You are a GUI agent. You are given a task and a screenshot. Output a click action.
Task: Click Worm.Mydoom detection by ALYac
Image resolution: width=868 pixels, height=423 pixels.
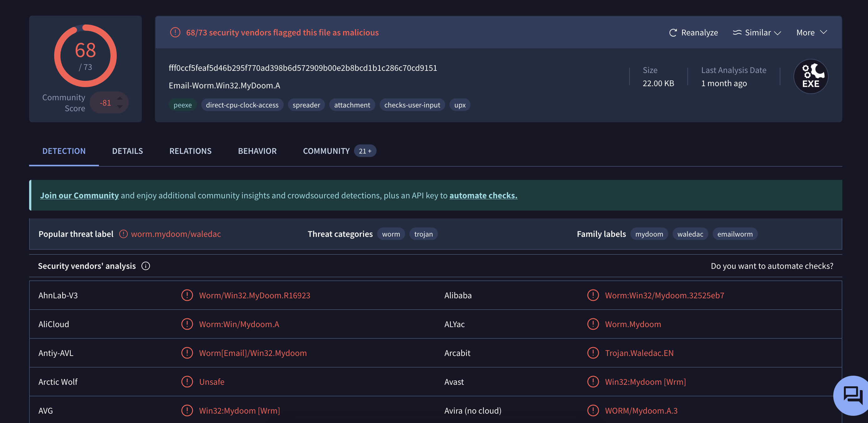coord(633,324)
